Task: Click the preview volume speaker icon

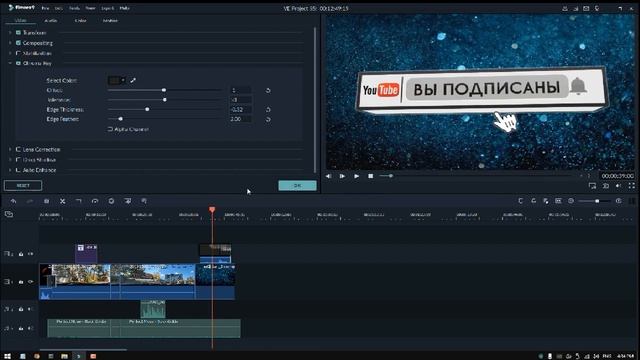Action: [x=619, y=186]
